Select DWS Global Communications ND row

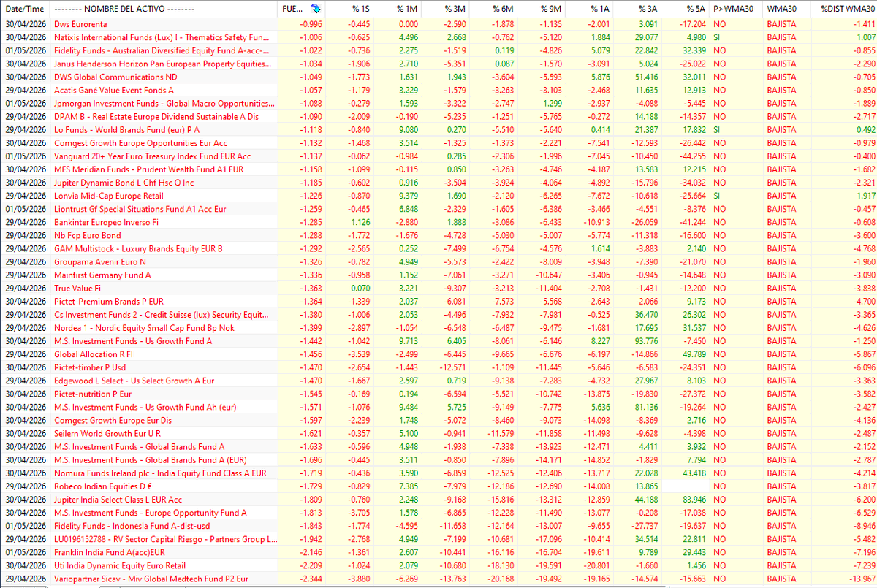[x=438, y=77]
